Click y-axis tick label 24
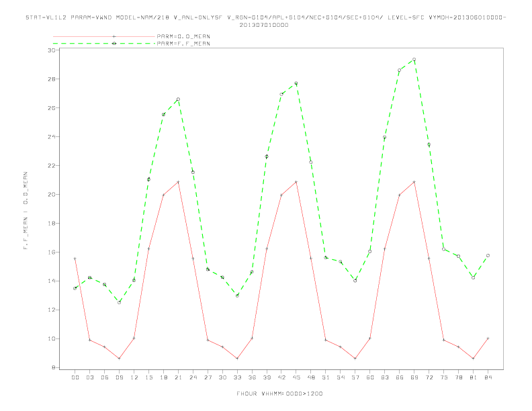532x411 pixels. click(51, 136)
